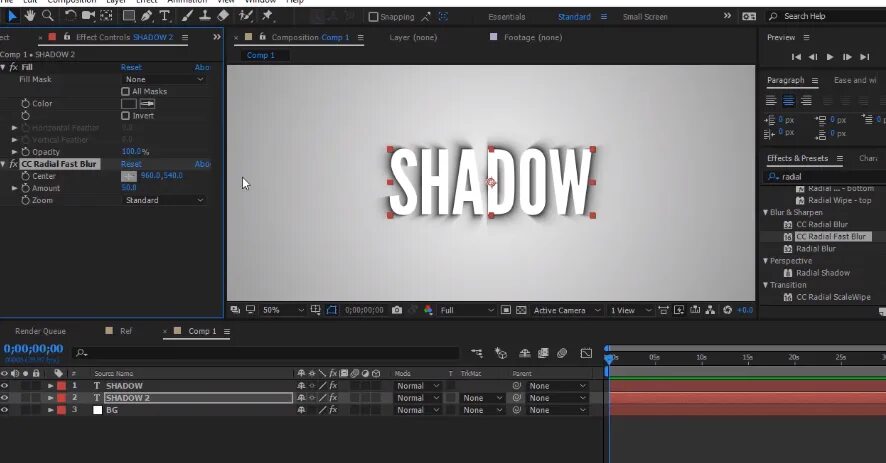Open the blur Zoom Standard dropdown
The image size is (886, 463).
pyautogui.click(x=164, y=200)
